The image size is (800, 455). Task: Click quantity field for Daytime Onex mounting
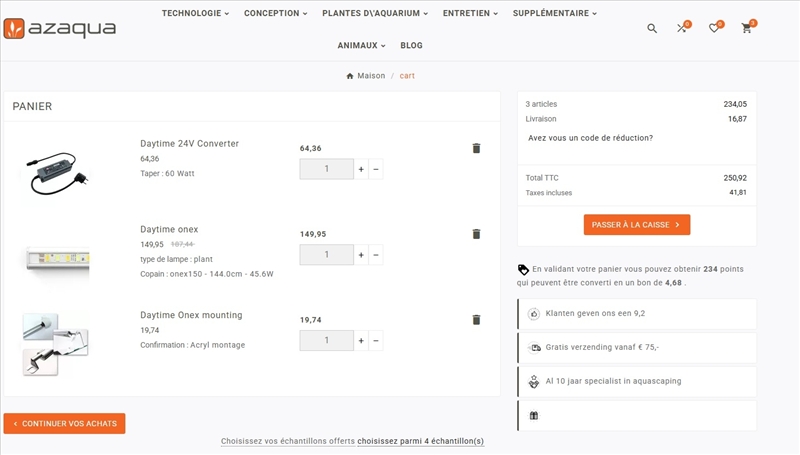327,341
